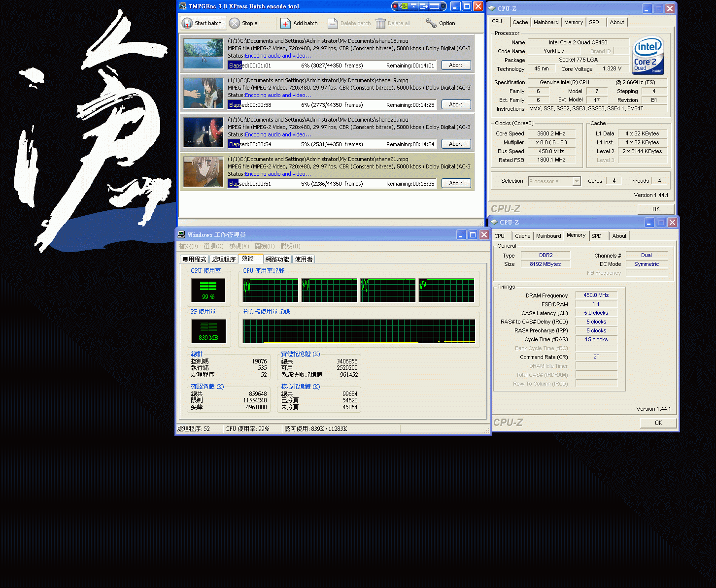Image resolution: width=716 pixels, height=588 pixels.
Task: Click the NVIDIA logo icon in title bar
Action: (404, 6)
